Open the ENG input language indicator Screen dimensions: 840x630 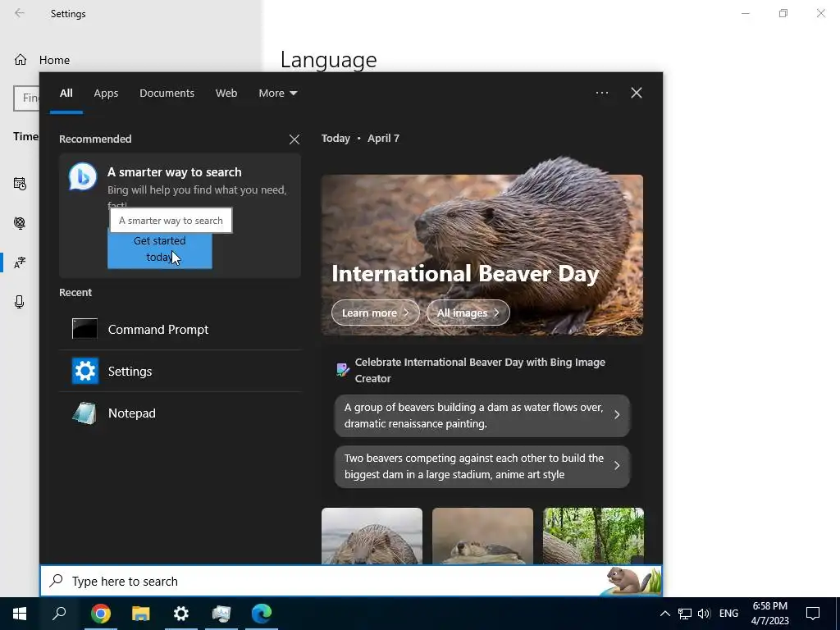728,614
